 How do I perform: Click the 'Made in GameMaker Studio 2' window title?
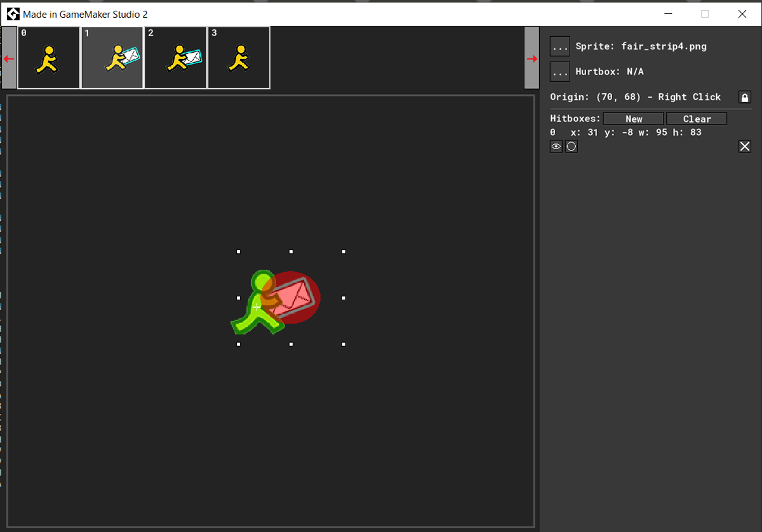[86, 14]
